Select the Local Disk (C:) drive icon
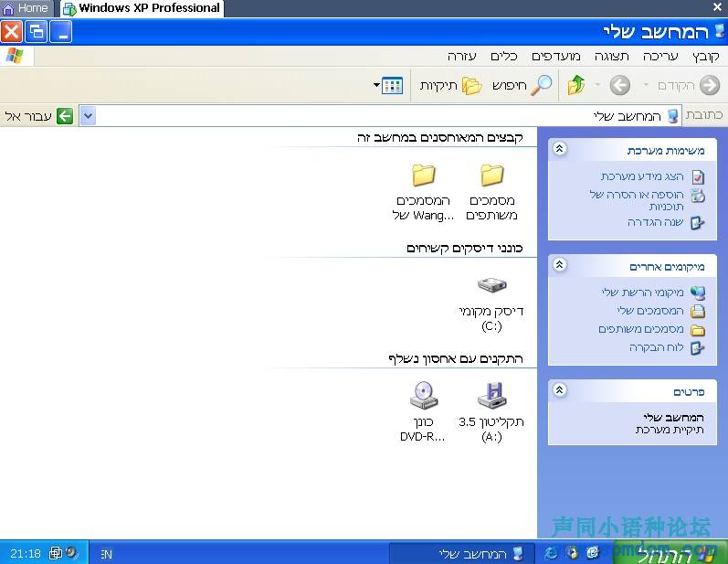 pyautogui.click(x=491, y=285)
